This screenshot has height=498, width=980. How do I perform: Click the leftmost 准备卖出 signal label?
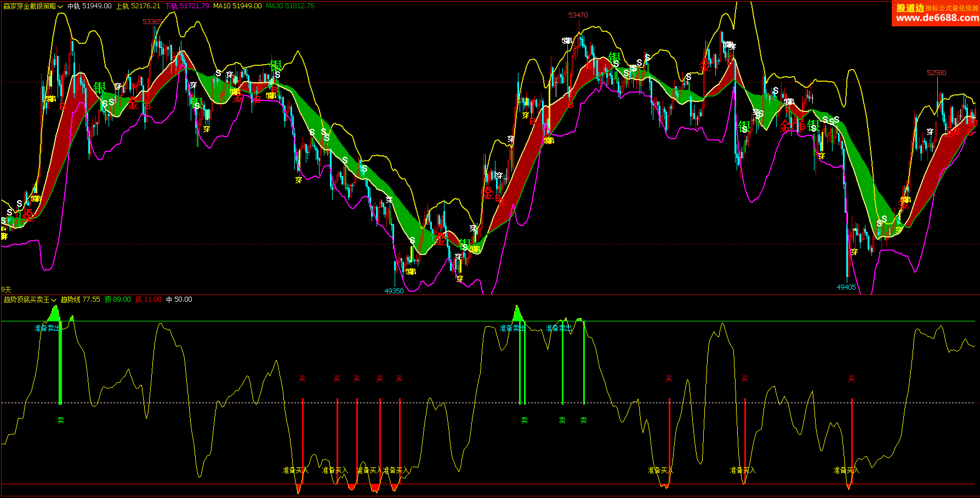click(48, 328)
